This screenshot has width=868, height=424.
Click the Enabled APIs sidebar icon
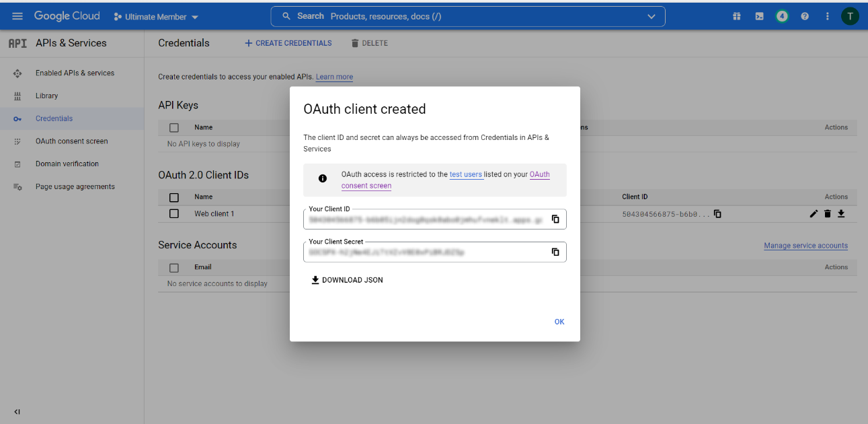tap(17, 73)
